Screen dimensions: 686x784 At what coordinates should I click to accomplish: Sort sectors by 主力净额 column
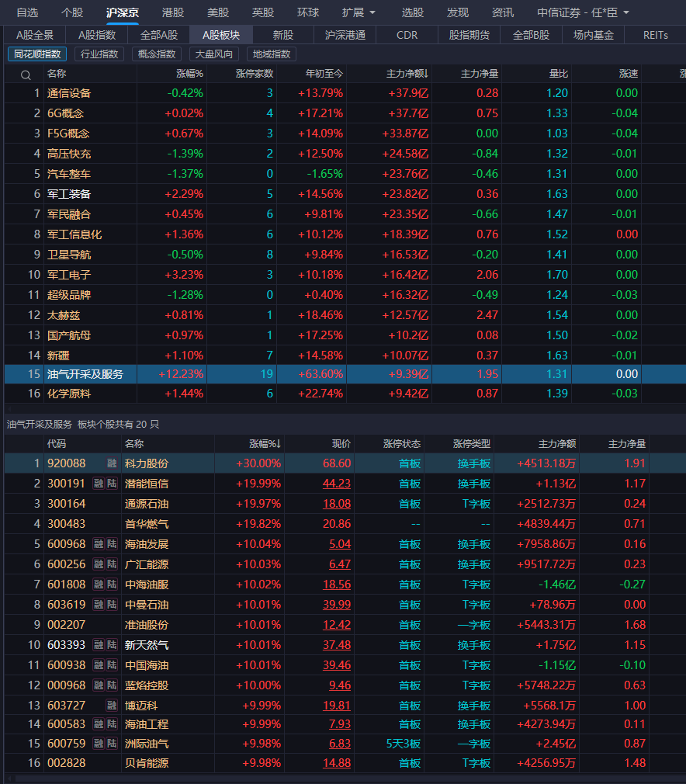pyautogui.click(x=407, y=74)
